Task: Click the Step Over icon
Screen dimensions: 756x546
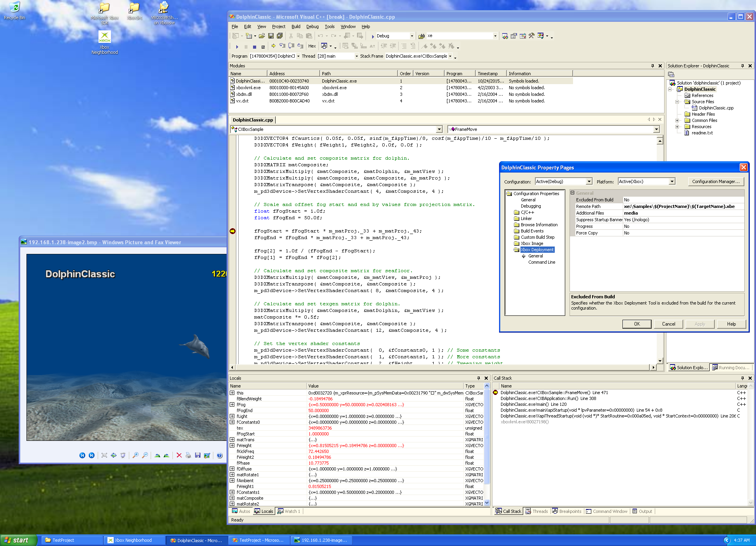Action: pos(291,46)
